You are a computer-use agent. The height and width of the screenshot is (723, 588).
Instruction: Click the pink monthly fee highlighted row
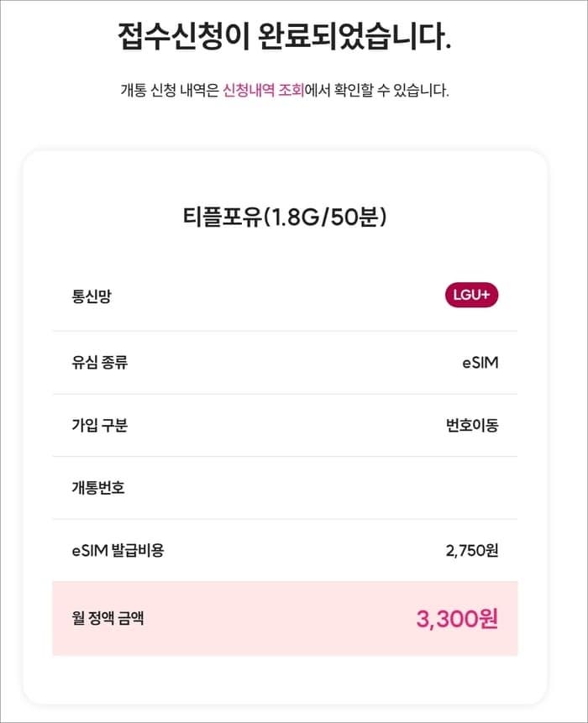coord(285,618)
